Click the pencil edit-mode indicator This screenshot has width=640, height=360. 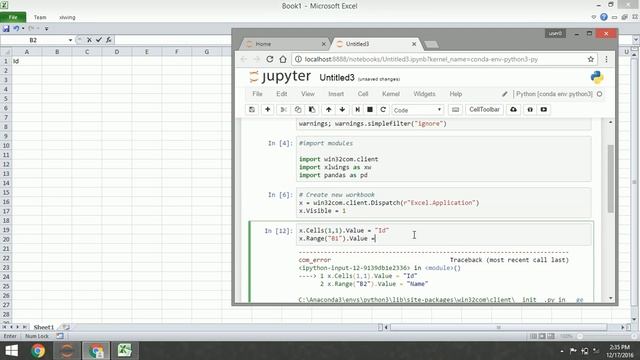504,94
